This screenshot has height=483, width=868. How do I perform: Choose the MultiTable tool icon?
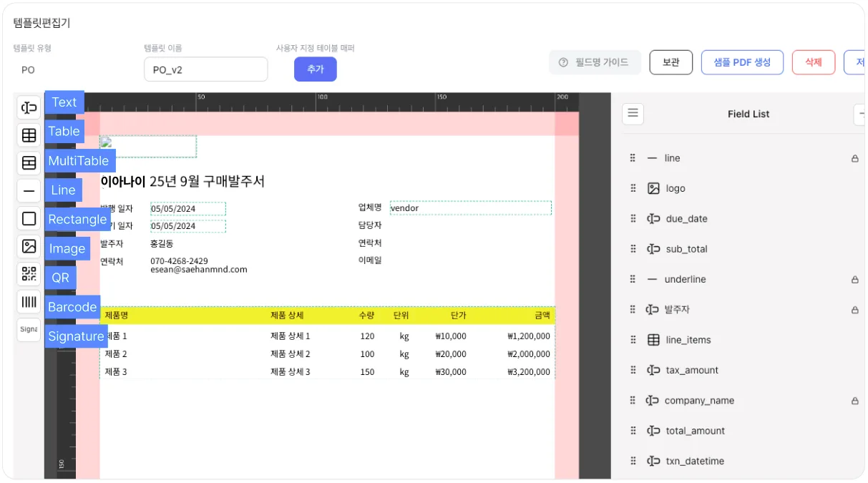[29, 163]
